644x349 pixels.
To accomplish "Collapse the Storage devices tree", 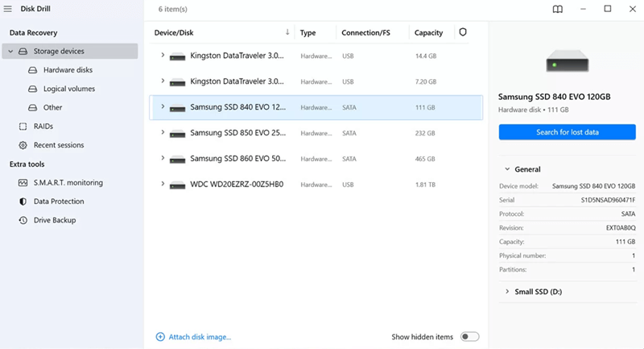I will [10, 52].
